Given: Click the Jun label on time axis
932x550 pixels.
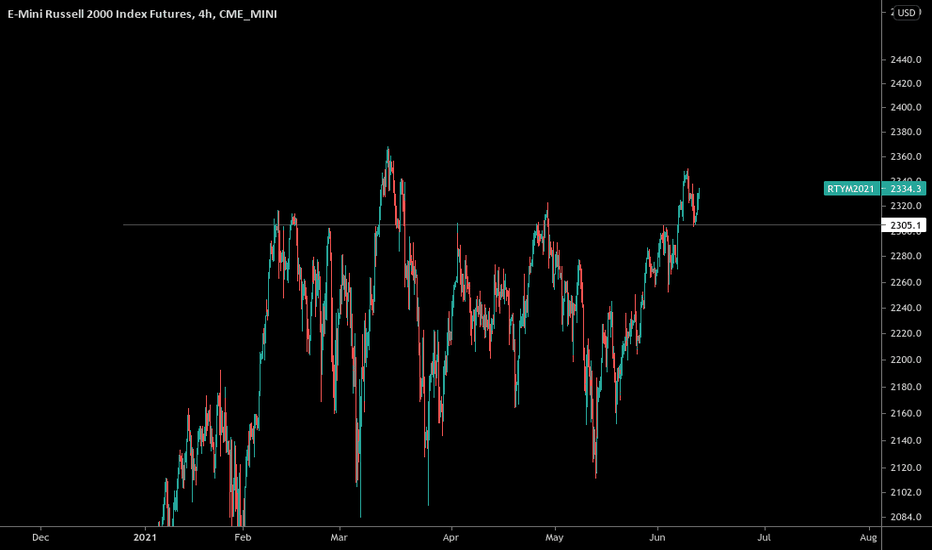Looking at the screenshot, I should pyautogui.click(x=657, y=538).
